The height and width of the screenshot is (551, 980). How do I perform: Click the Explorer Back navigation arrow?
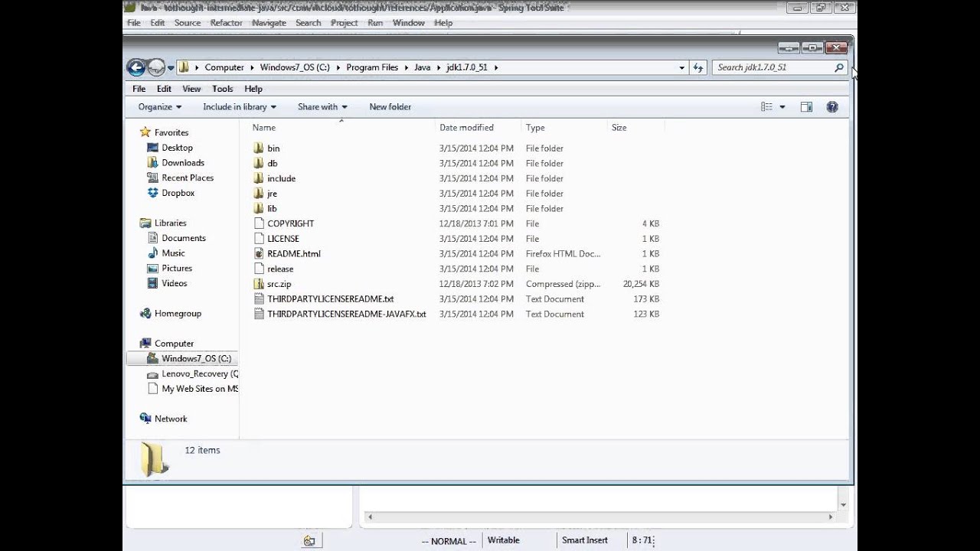click(136, 67)
